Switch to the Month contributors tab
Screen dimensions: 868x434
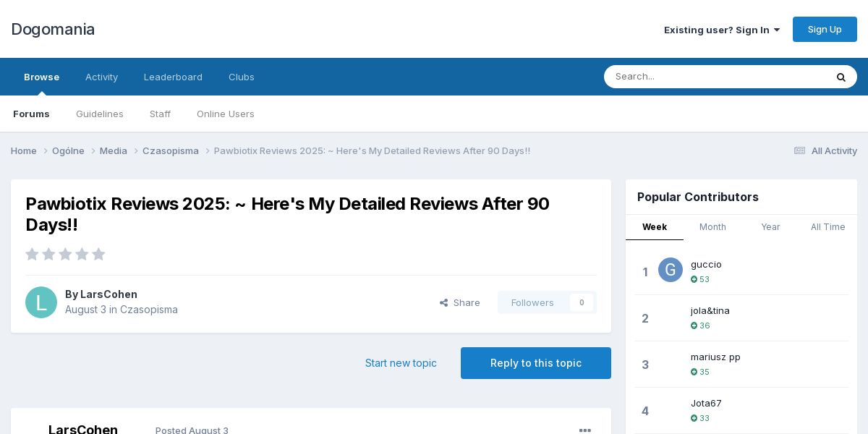[x=712, y=227]
